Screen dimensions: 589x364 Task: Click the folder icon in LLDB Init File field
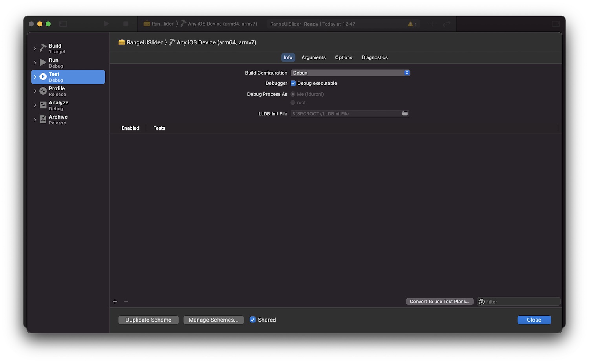405,113
